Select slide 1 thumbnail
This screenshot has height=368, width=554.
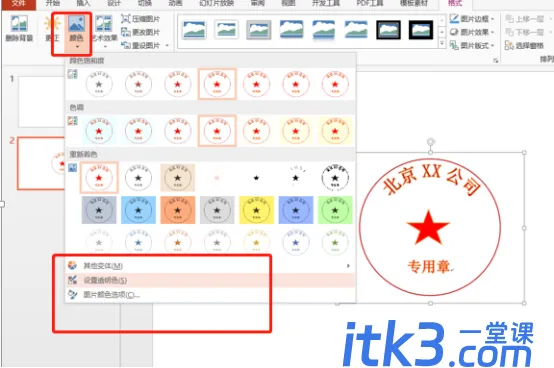41,102
